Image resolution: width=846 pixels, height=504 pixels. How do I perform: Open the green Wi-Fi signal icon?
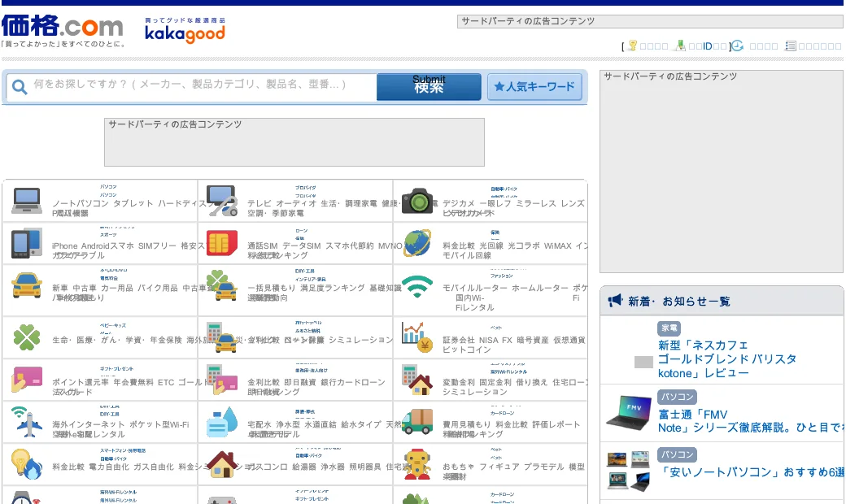pos(417,285)
